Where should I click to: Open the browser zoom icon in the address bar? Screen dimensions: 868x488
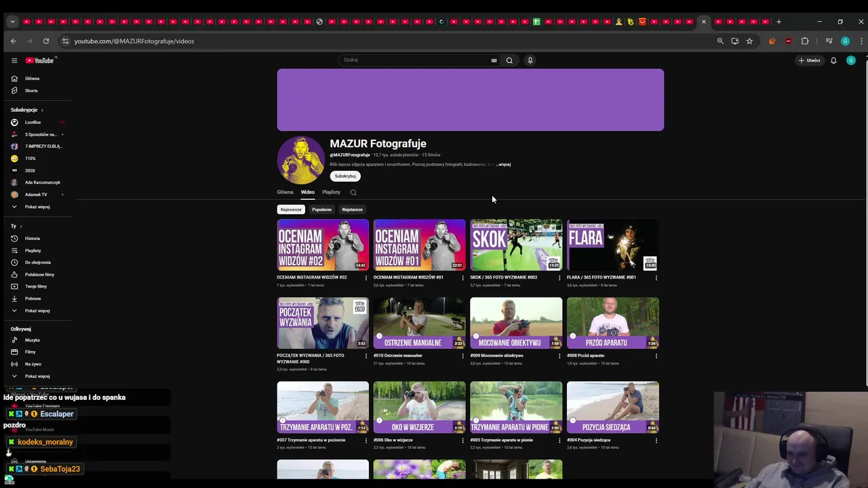point(720,41)
